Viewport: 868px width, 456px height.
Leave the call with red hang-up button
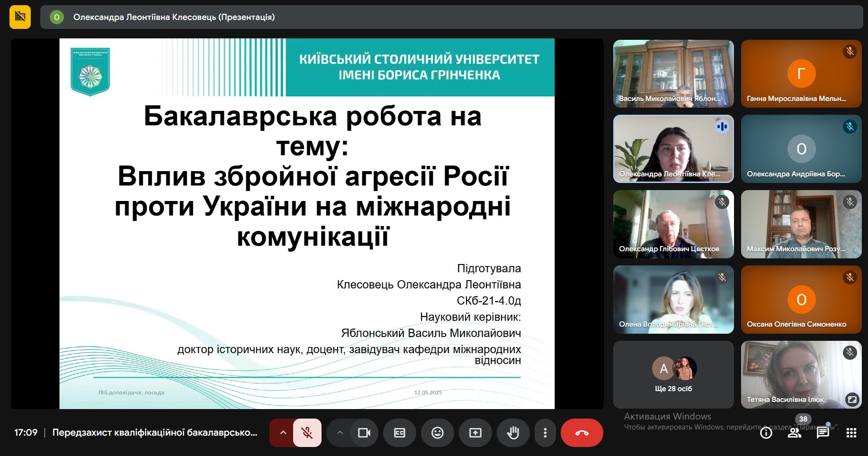582,433
